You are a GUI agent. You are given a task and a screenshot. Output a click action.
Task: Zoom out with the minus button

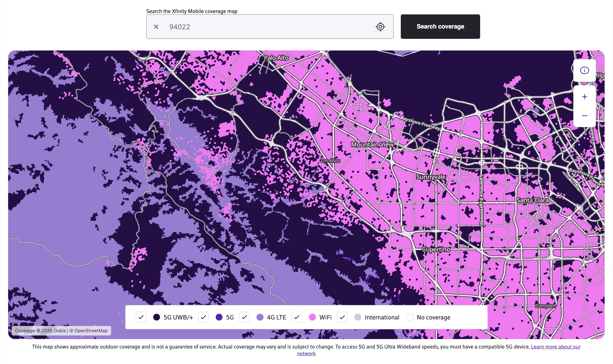[x=584, y=116]
